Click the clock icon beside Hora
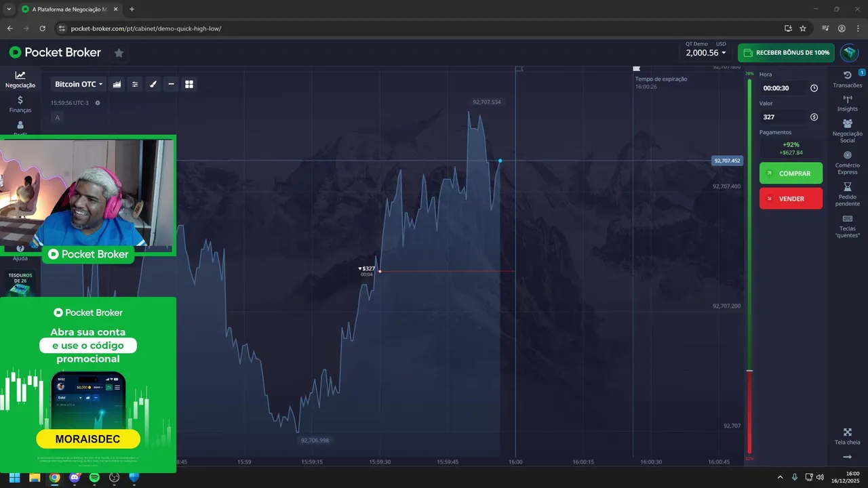Viewport: 868px width, 488px height. coord(814,88)
